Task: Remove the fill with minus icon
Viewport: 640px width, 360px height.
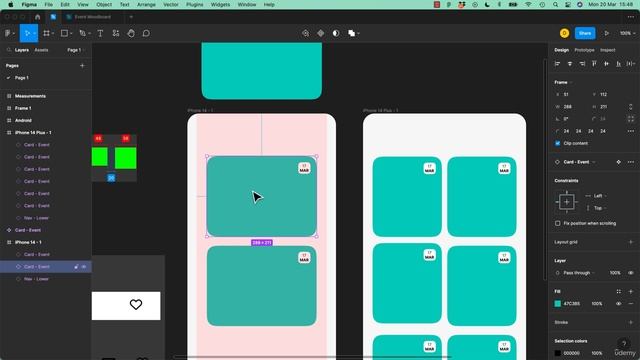Action: tap(631, 304)
